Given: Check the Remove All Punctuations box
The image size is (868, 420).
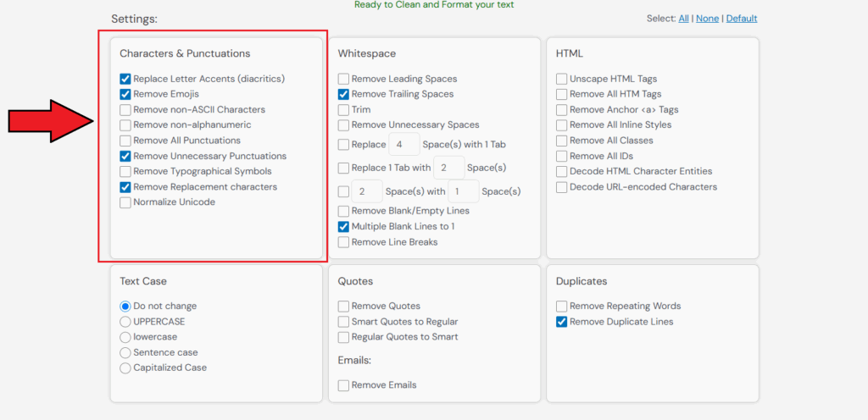Looking at the screenshot, I should [125, 141].
